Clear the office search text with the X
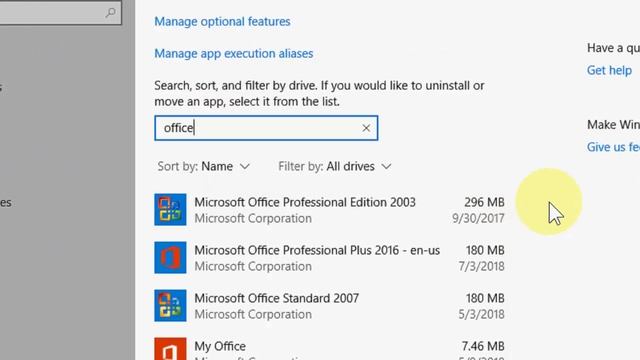Screen dimensions: 640x360 click(x=366, y=128)
